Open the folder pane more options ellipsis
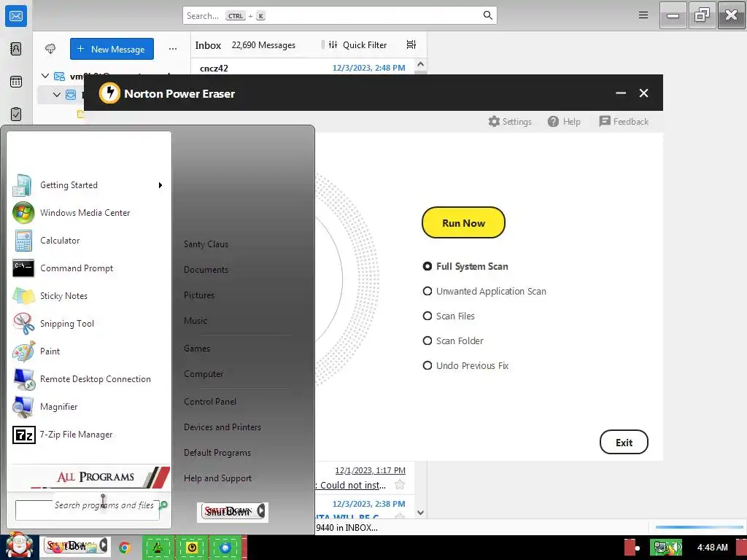Image resolution: width=747 pixels, height=560 pixels. (x=172, y=49)
